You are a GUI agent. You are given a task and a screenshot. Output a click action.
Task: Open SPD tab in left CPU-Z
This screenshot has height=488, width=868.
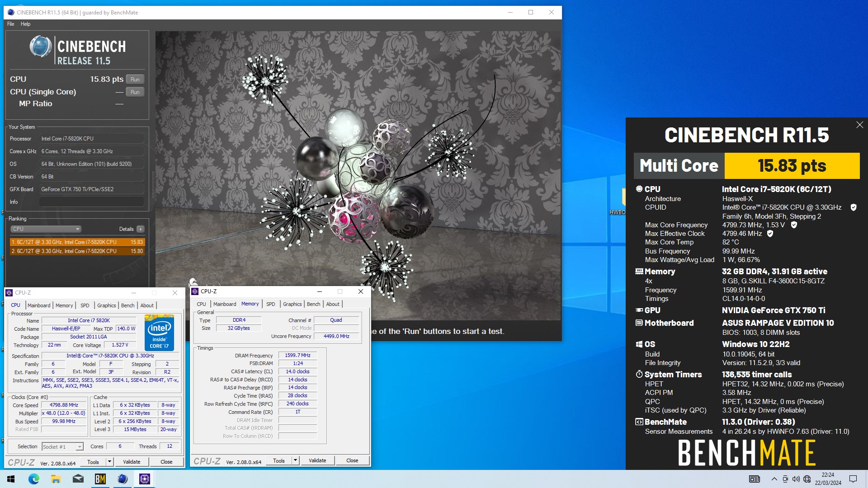click(x=85, y=305)
